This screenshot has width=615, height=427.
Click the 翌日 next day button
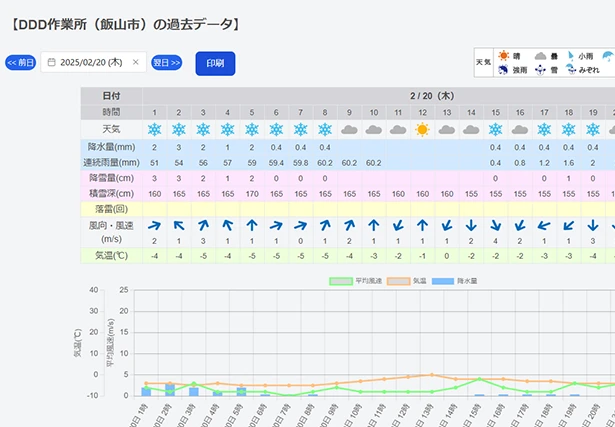(167, 62)
